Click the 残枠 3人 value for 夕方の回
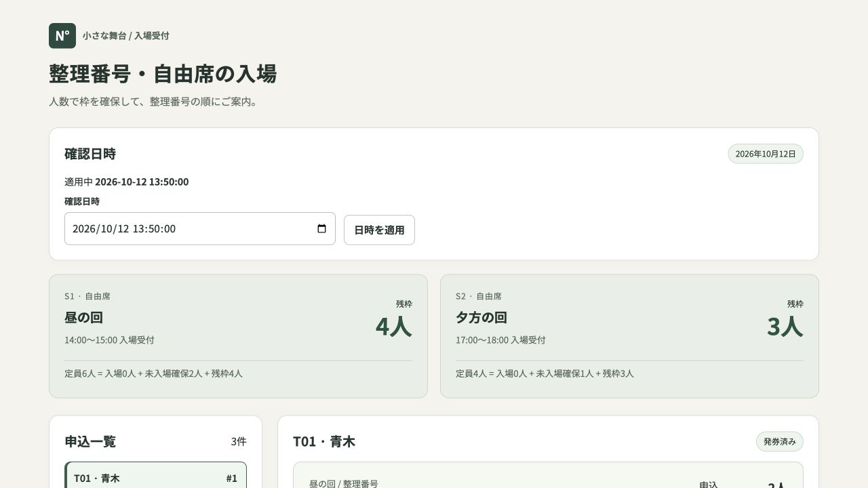 pyautogui.click(x=785, y=326)
